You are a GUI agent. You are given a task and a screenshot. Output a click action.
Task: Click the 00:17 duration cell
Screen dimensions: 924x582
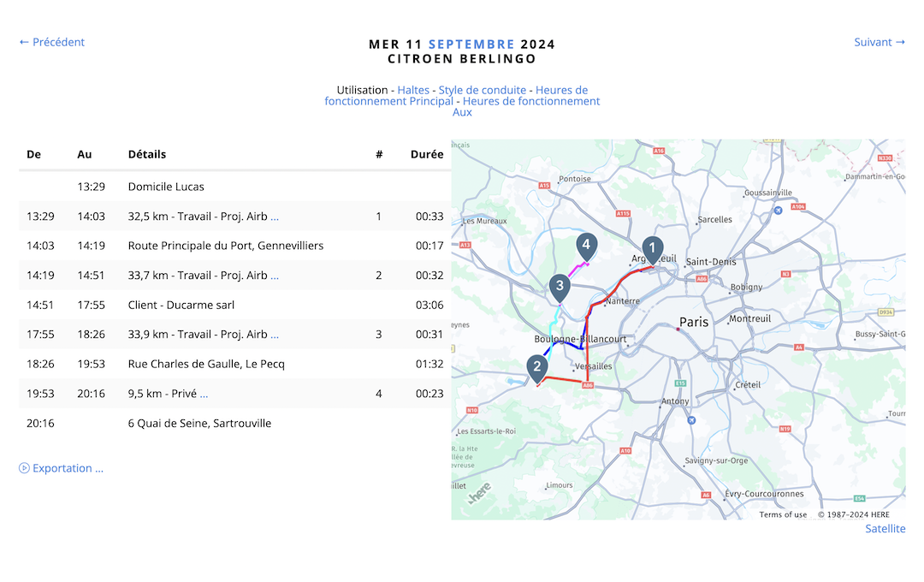click(429, 246)
